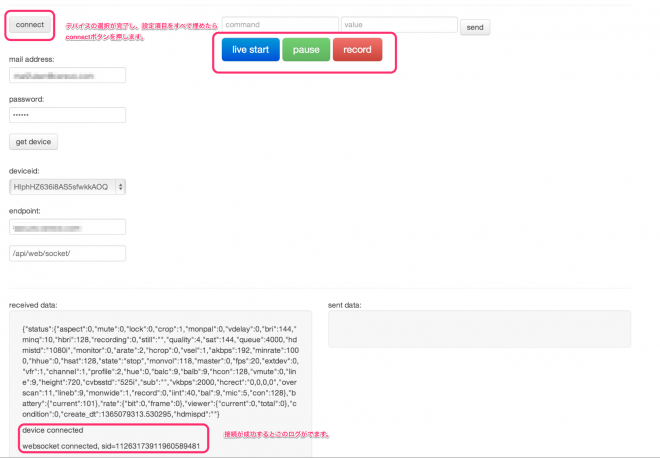Click the 'received data:' heading
660x458 pixels.
coord(33,303)
